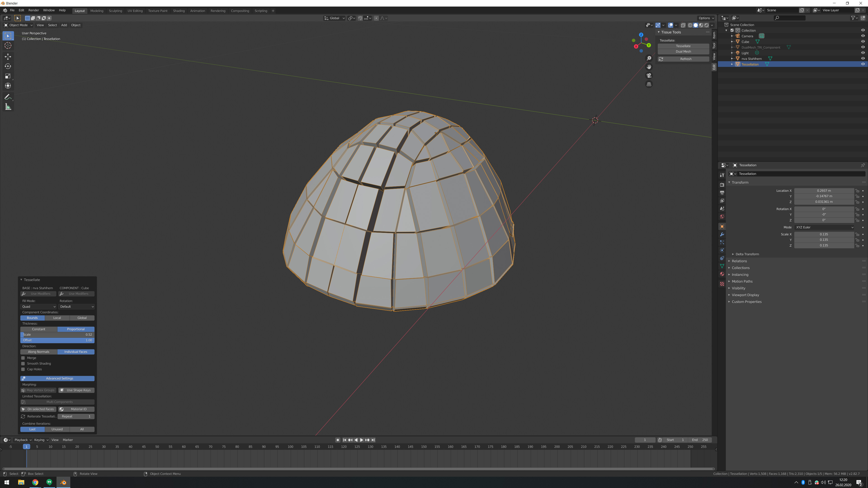868x488 pixels.
Task: Open Global transform orientation dropdown
Action: point(334,18)
